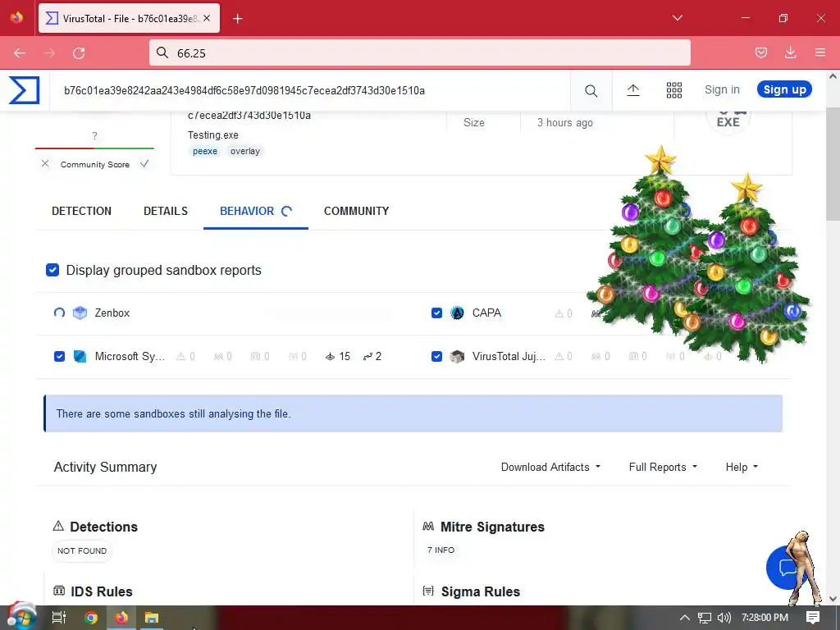840x630 pixels.
Task: Switch to the COMMUNITY tab
Action: coord(356,211)
